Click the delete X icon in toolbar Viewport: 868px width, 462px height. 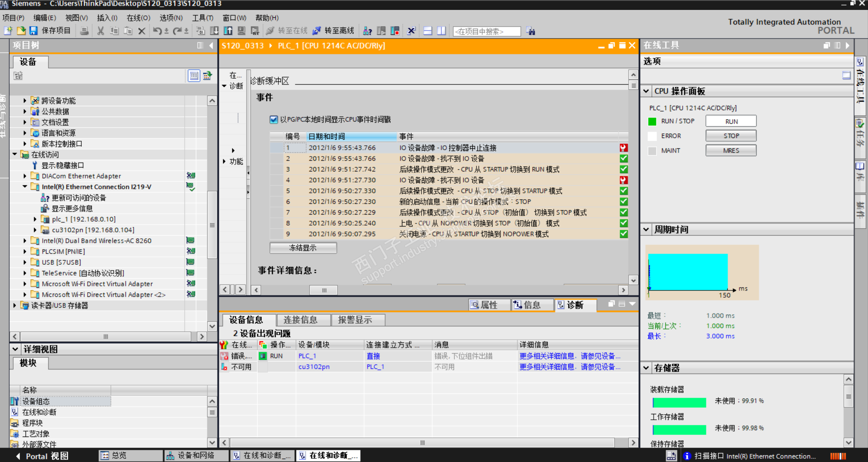[x=142, y=31]
